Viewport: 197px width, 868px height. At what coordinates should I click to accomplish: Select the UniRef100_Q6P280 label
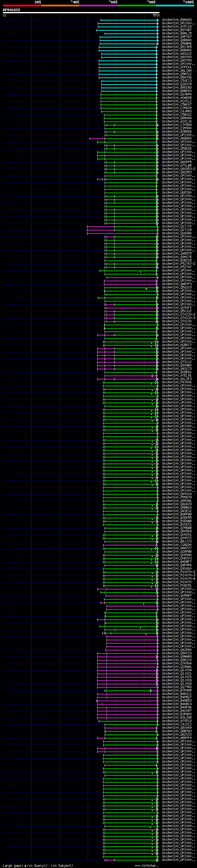(177, 193)
